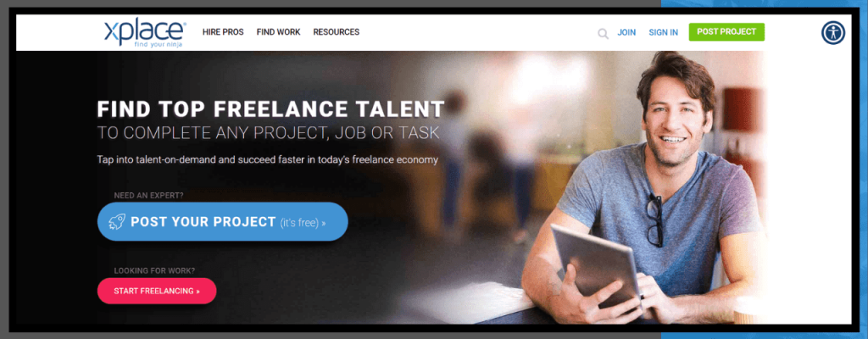Click the 'find your ninja' tagline

(159, 44)
